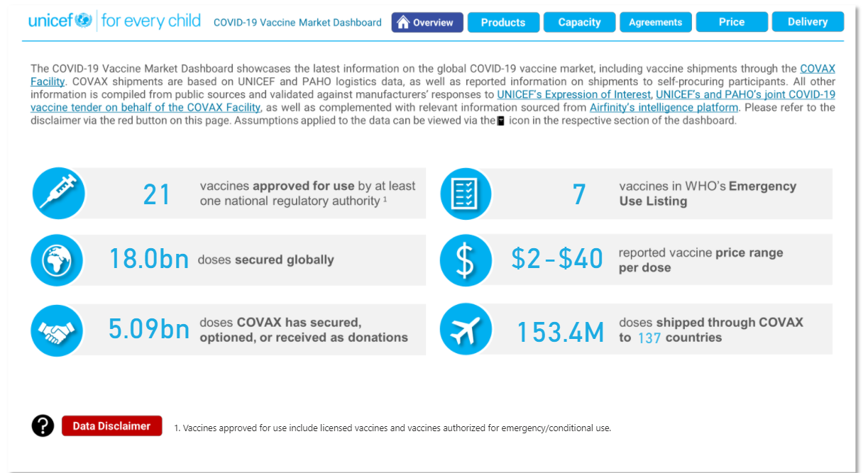Viewport: 868px width, 473px height.
Task: Click the small assumptions icon in the intro text
Action: 502,121
